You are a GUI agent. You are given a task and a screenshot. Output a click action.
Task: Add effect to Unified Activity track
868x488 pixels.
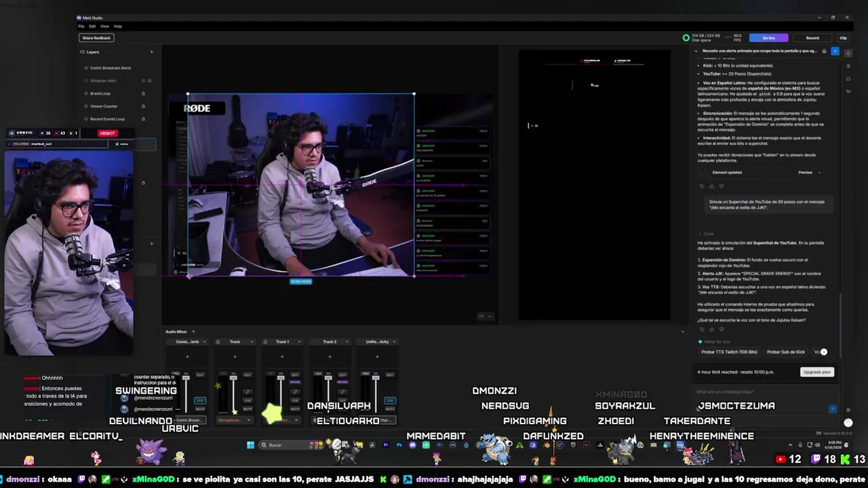coord(377,357)
